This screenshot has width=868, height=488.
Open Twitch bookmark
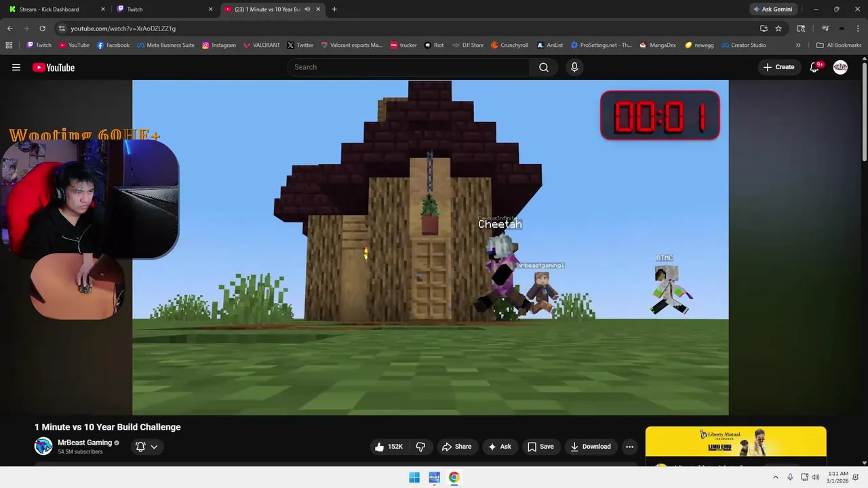39,45
